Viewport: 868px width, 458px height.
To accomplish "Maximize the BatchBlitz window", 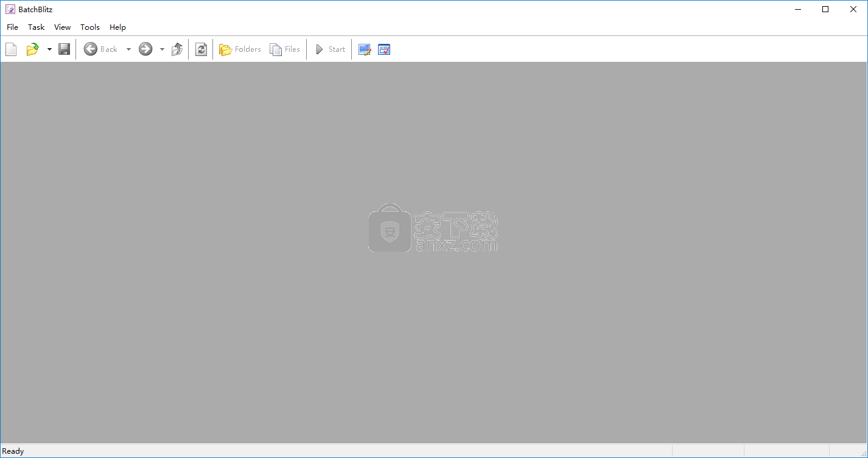I will 825,9.
